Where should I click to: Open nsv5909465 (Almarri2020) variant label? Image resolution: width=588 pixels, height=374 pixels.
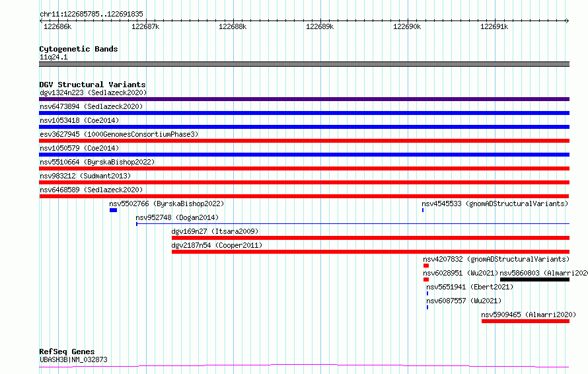(529, 315)
